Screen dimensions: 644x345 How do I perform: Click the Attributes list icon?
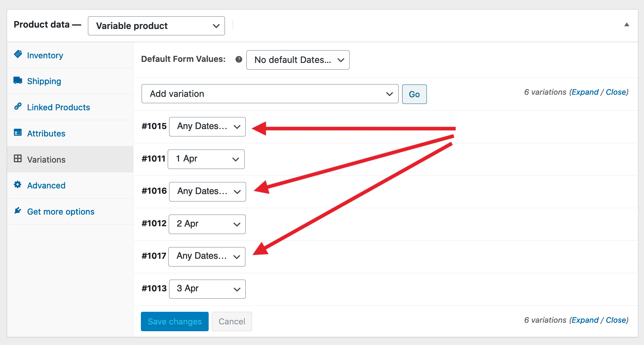[x=18, y=133]
